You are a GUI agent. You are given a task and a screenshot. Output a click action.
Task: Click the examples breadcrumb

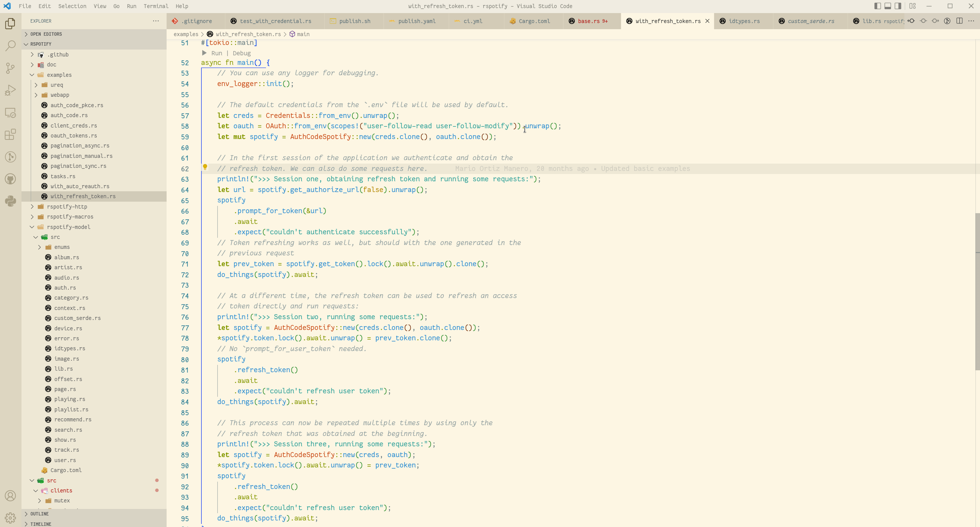coord(186,34)
